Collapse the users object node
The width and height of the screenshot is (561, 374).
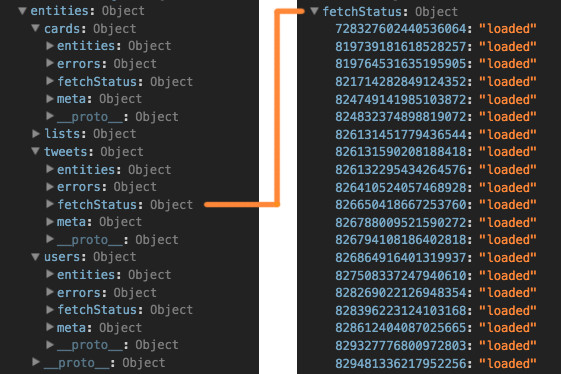coord(35,256)
